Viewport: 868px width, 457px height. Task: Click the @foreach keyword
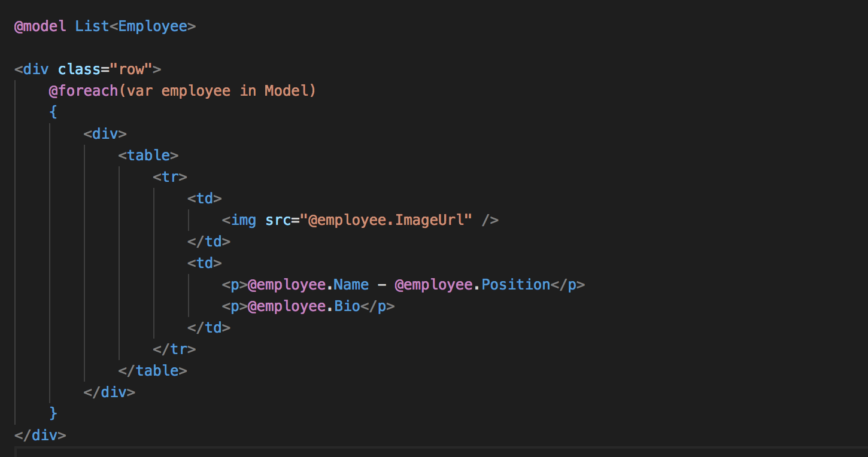(83, 91)
